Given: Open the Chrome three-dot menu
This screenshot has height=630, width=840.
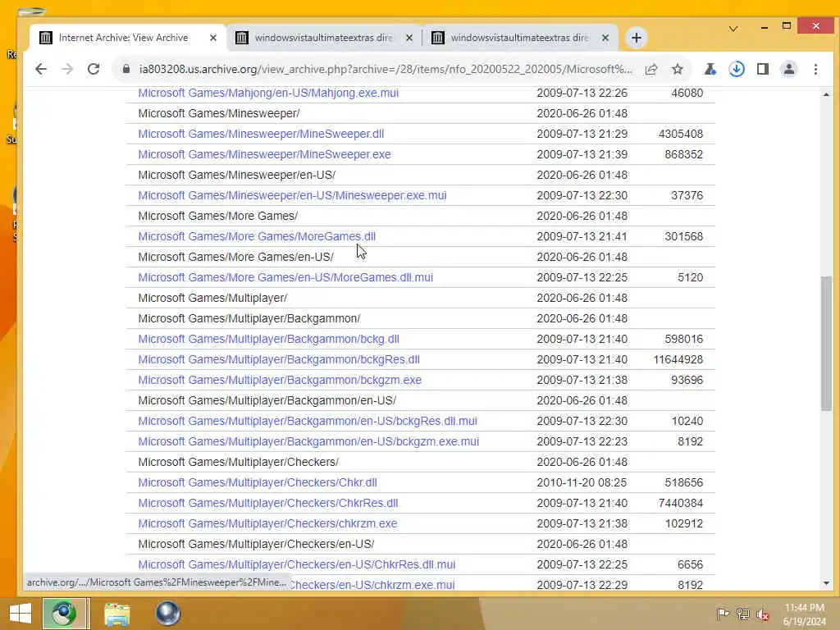Looking at the screenshot, I should [815, 69].
